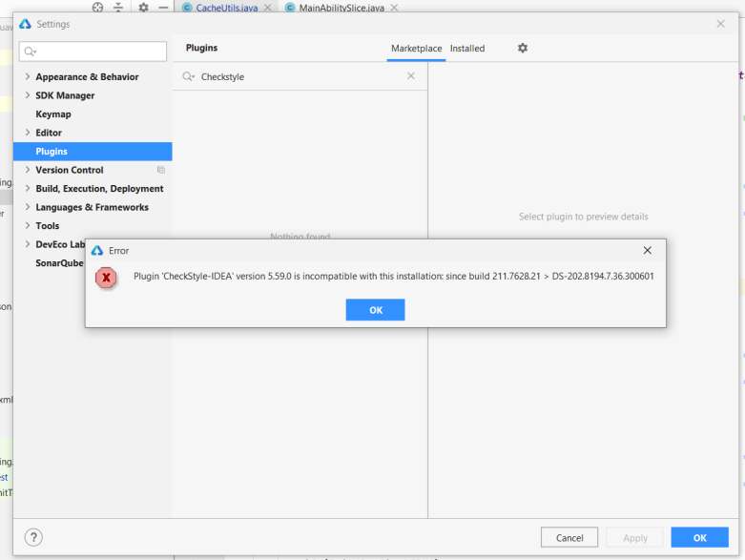Expand the DevEco Labs node
The image size is (745, 560).
[x=28, y=244]
